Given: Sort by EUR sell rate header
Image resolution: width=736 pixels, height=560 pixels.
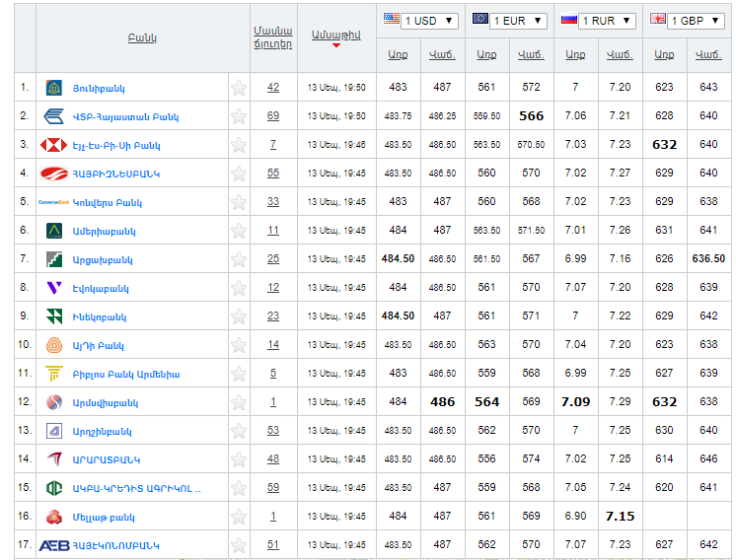Looking at the screenshot, I should (x=531, y=55).
